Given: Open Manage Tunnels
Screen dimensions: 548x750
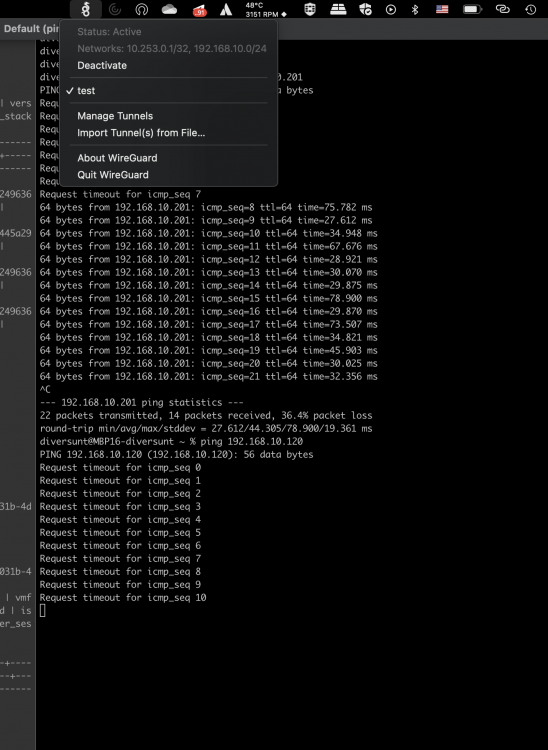Looking at the screenshot, I should [115, 116].
